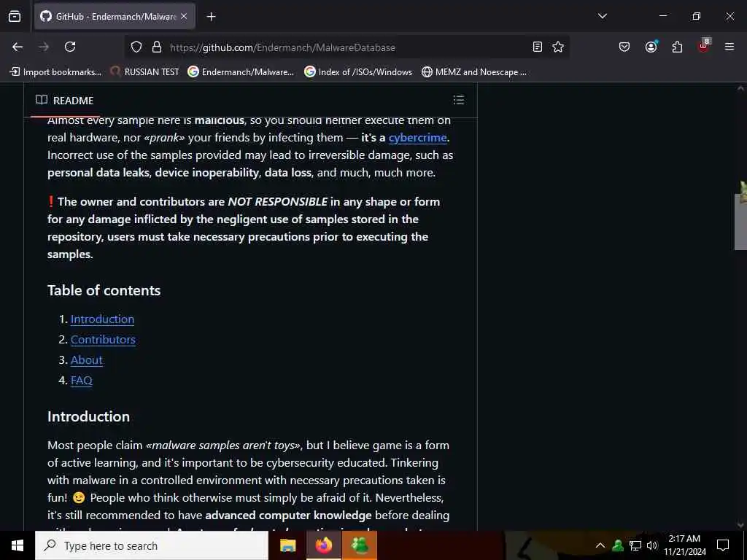Open Firefox View icon at tab strip
This screenshot has width=747, height=560.
coord(15,16)
